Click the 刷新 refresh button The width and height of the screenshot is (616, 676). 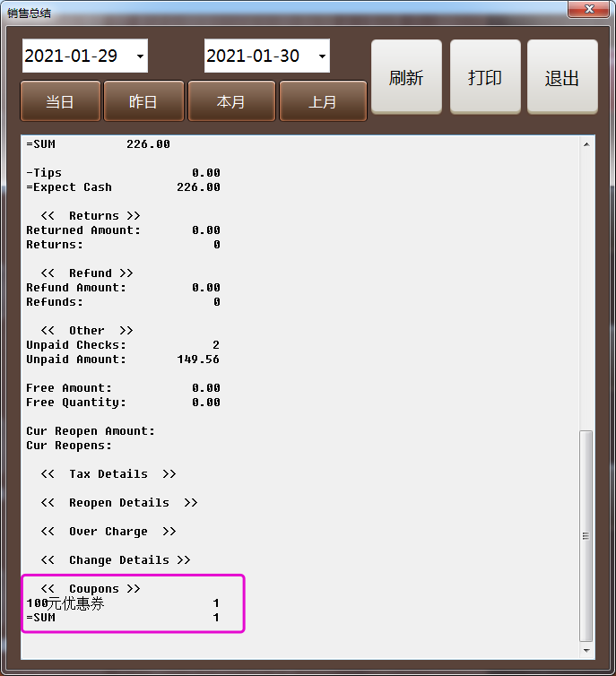(x=406, y=77)
